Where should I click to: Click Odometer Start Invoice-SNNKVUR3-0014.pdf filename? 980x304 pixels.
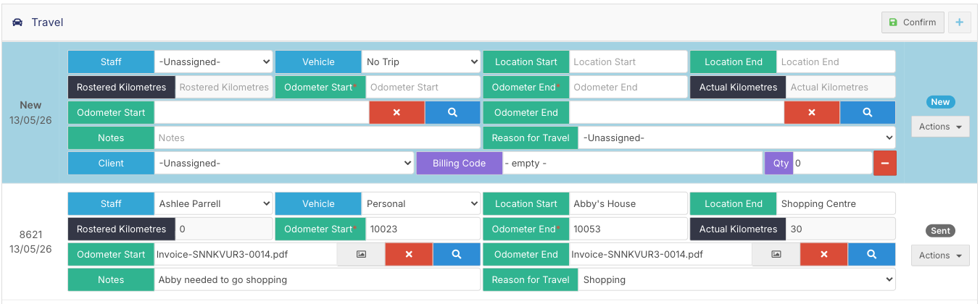223,255
